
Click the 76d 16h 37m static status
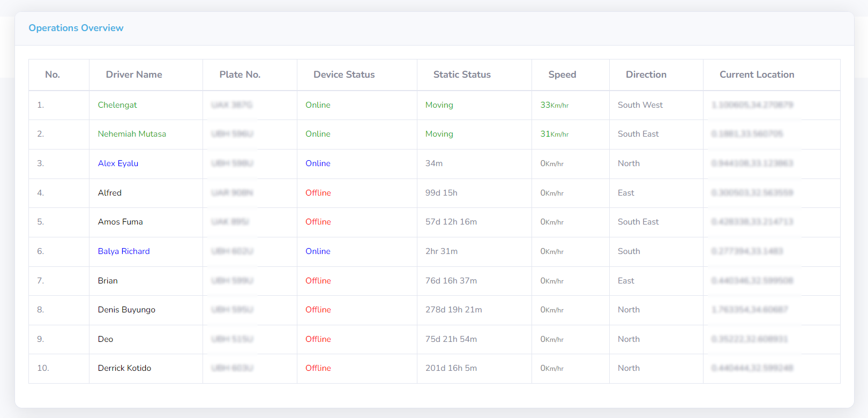[451, 281]
